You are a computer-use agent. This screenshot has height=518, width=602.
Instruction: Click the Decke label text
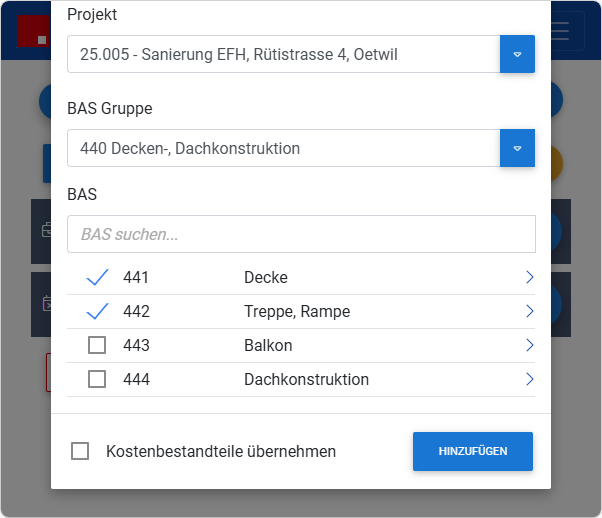(x=266, y=277)
